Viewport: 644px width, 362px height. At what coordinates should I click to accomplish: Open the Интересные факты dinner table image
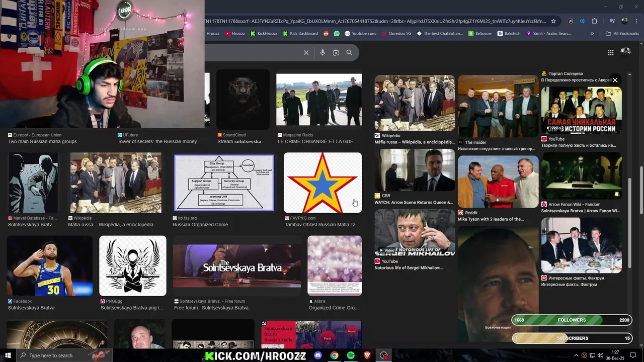(x=582, y=245)
